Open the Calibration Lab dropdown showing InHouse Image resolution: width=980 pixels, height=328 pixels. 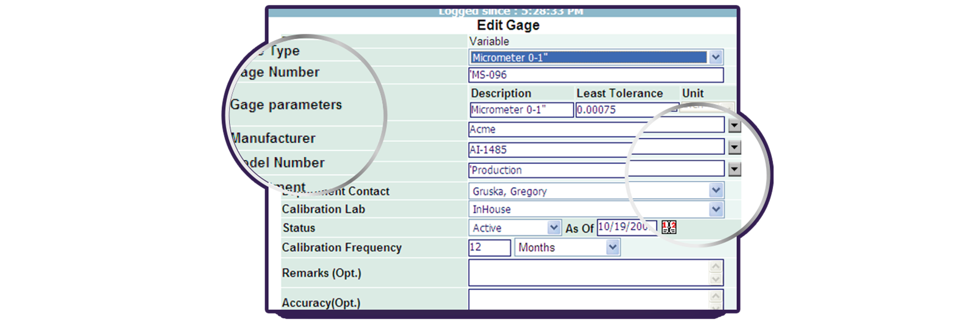click(715, 209)
